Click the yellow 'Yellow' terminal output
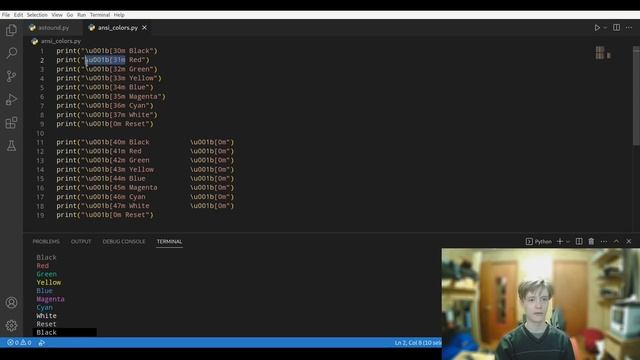The width and height of the screenshot is (640, 360). 49,282
